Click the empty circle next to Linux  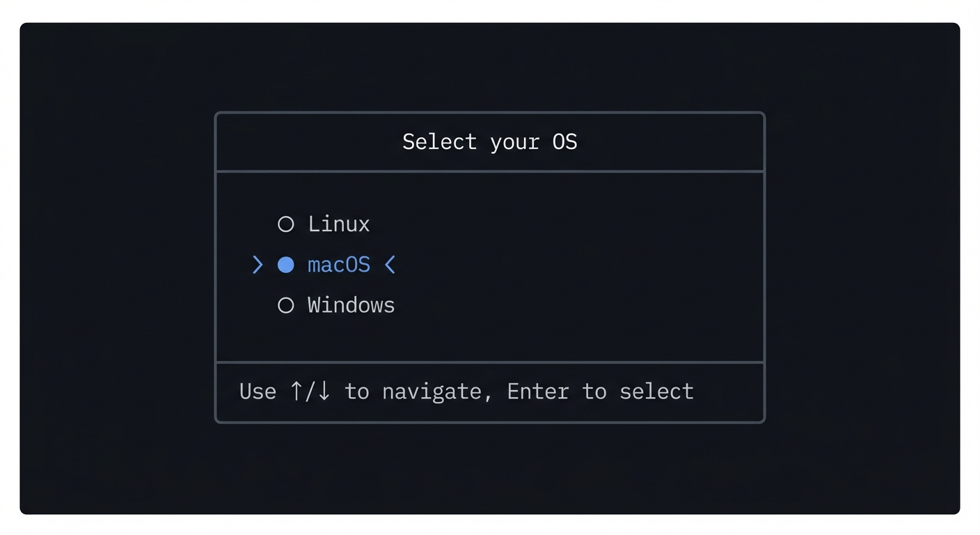click(x=285, y=224)
